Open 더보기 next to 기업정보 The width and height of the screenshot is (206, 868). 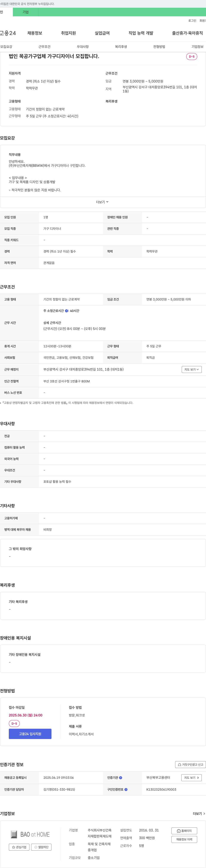click(x=199, y=814)
